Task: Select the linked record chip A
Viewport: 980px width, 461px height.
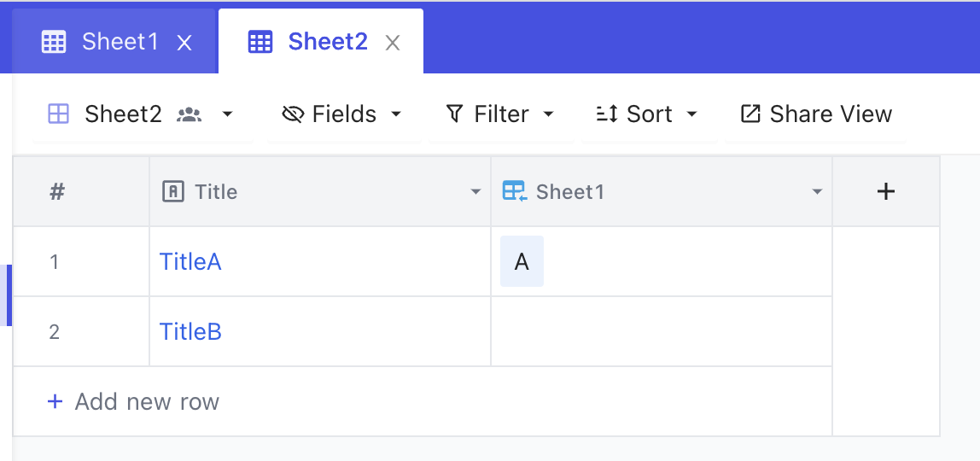Action: [522, 262]
